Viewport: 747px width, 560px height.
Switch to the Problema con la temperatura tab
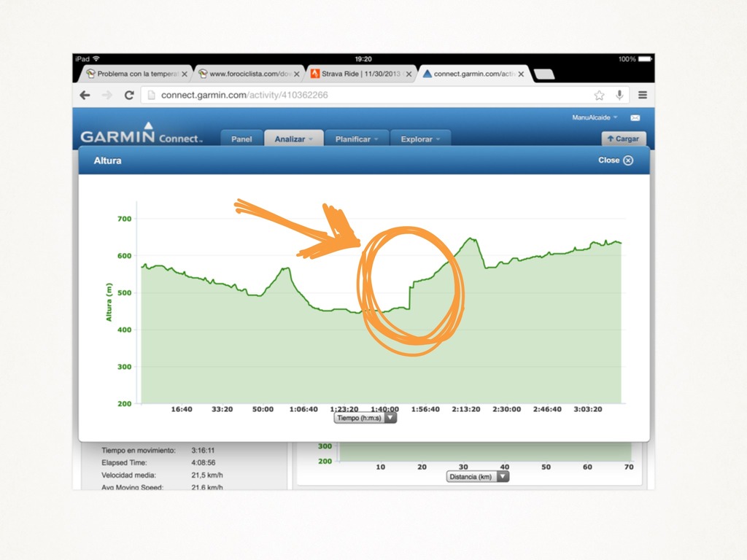pos(133,74)
